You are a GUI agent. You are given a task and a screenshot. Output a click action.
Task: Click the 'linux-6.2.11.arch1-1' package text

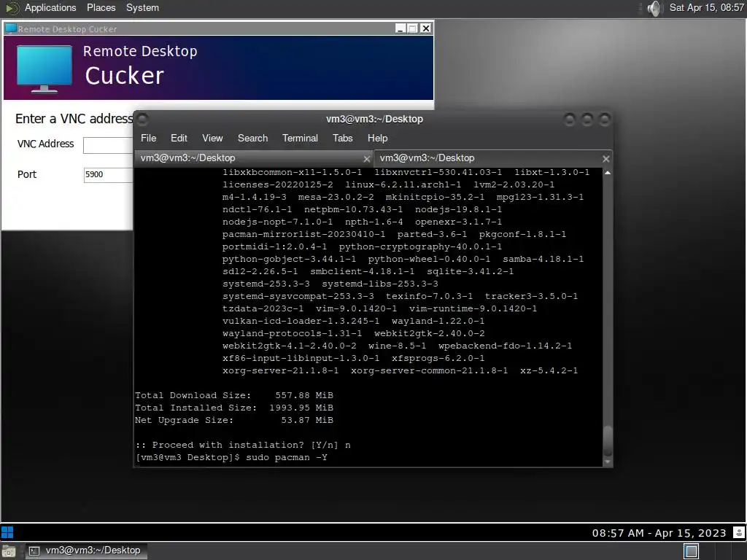click(403, 184)
